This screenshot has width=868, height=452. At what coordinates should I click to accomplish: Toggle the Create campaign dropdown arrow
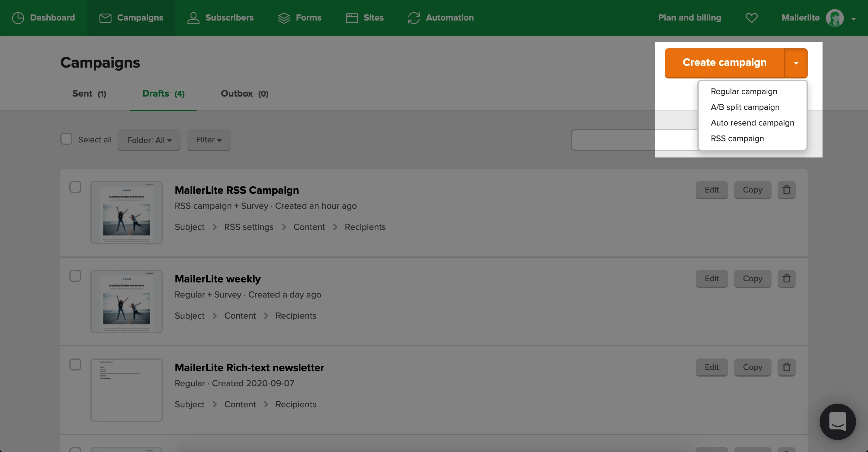point(796,63)
